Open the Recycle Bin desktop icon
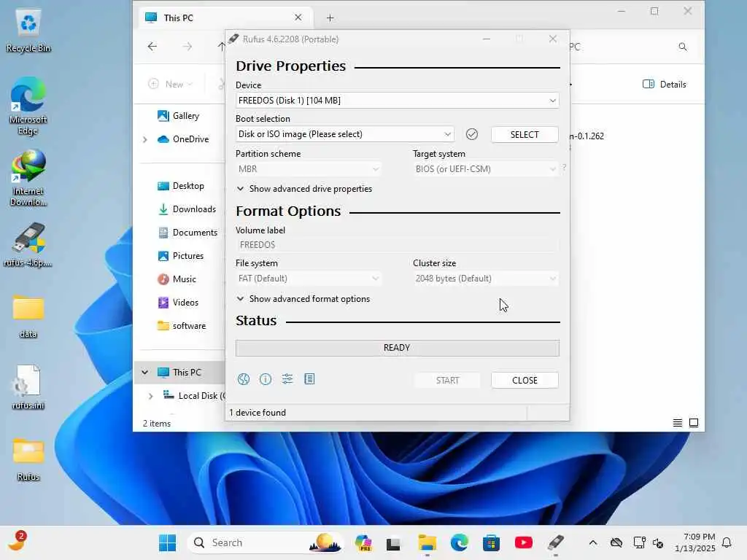Viewport: 747px width, 560px height. pyautogui.click(x=28, y=31)
